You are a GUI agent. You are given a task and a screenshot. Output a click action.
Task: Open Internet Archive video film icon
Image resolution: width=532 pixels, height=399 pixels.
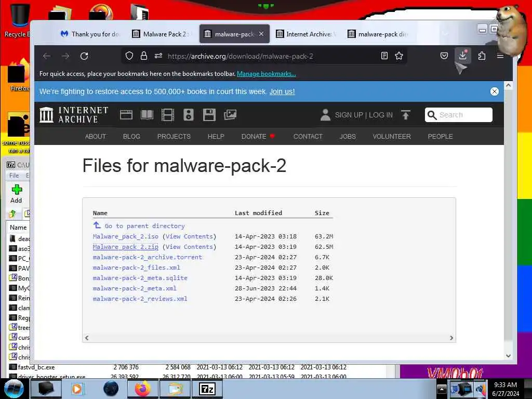point(168,115)
